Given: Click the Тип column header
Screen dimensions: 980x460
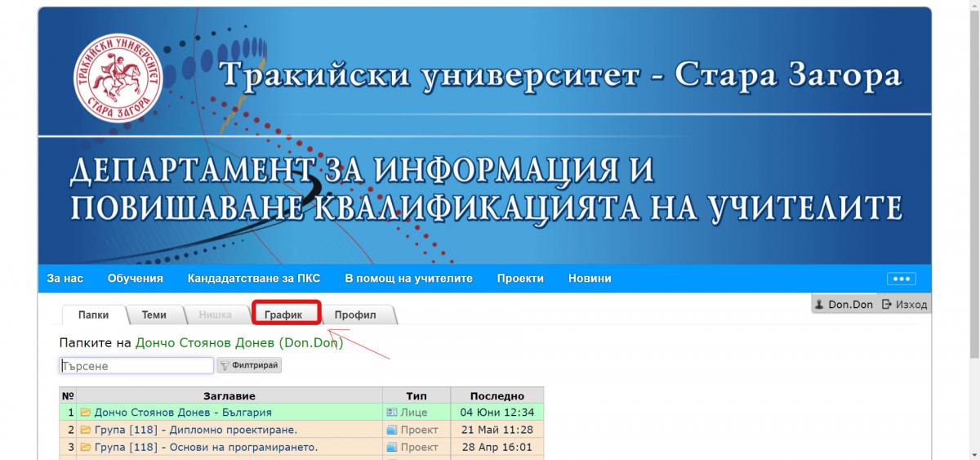Looking at the screenshot, I should tap(416, 395).
